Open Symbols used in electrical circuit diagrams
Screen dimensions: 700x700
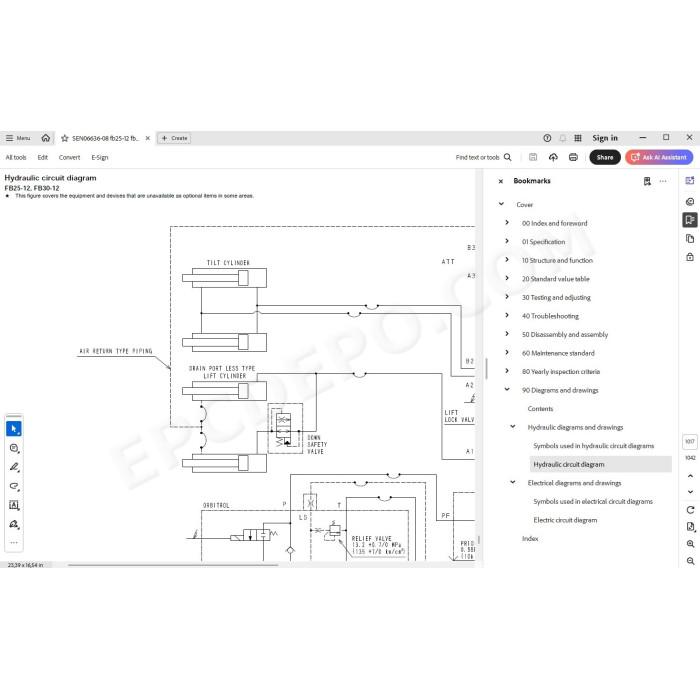[593, 501]
